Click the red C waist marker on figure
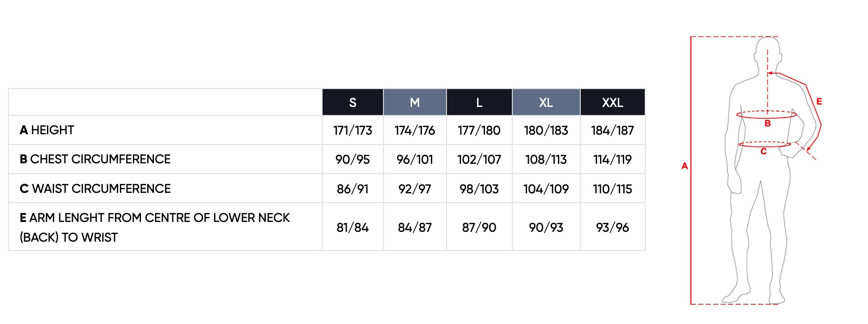 tap(763, 152)
